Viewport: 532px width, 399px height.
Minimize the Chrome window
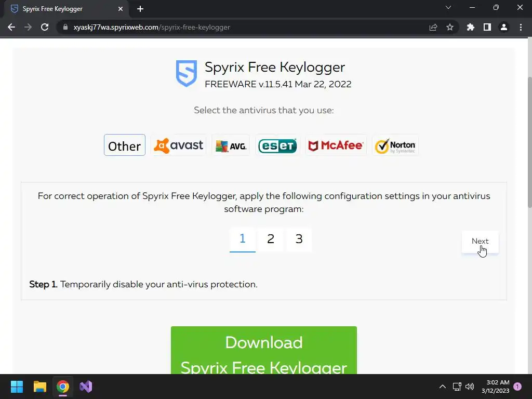(x=472, y=7)
